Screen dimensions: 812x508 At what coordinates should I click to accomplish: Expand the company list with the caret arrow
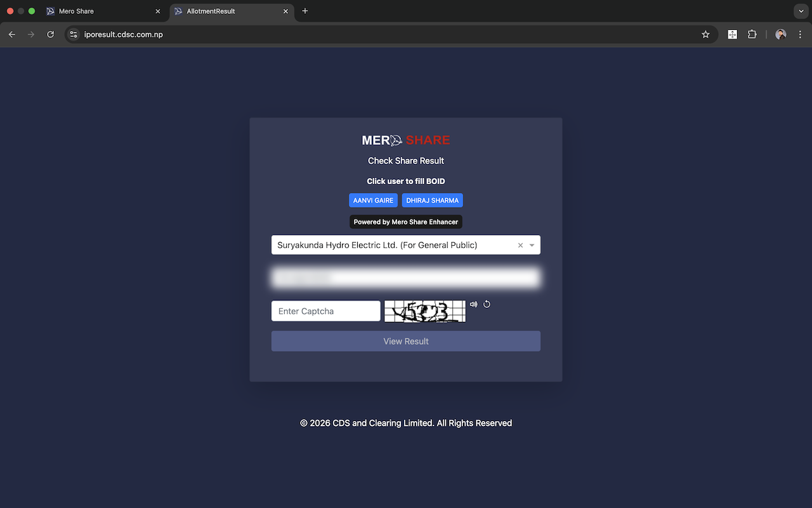[x=532, y=245]
